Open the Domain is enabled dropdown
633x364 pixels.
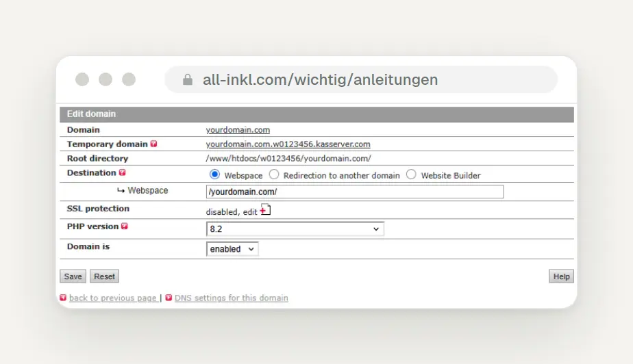pyautogui.click(x=232, y=249)
